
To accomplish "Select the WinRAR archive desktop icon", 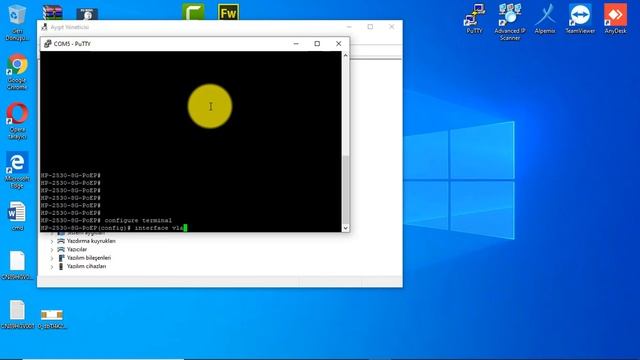I will tap(52, 13).
